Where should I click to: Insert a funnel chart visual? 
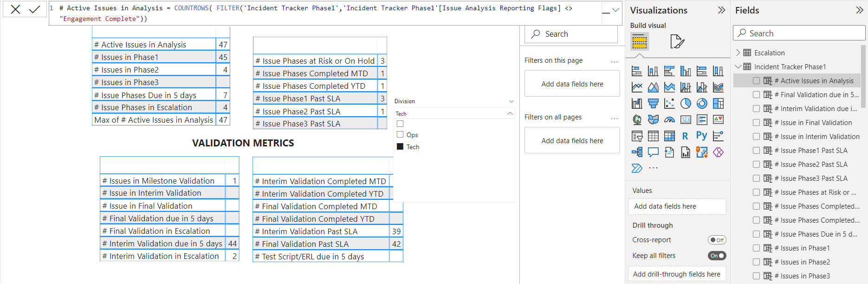(653, 104)
